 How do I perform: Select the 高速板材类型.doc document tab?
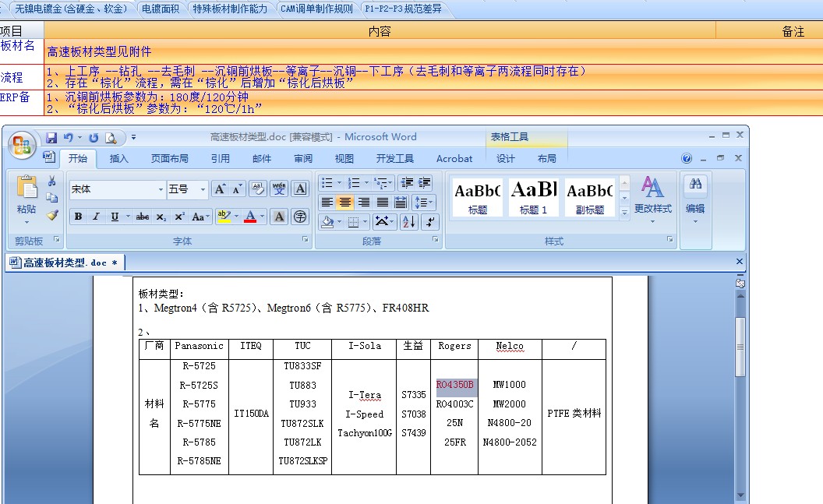65,263
